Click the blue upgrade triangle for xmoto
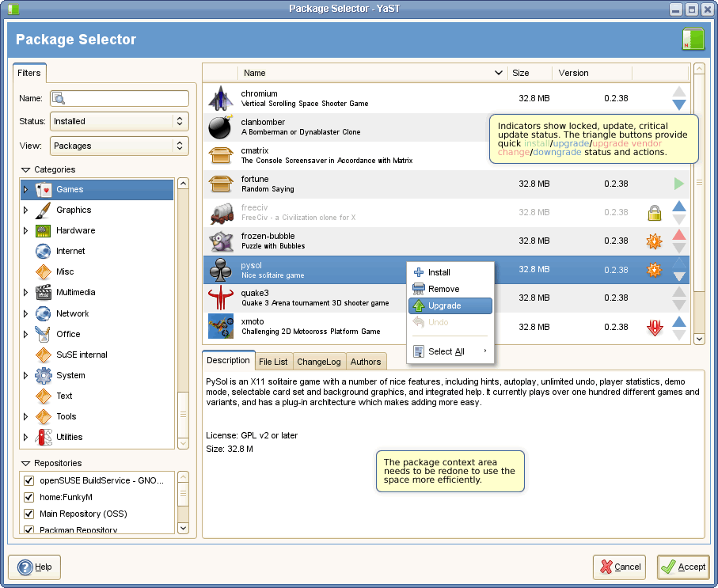Image resolution: width=718 pixels, height=588 pixels. coord(679,321)
